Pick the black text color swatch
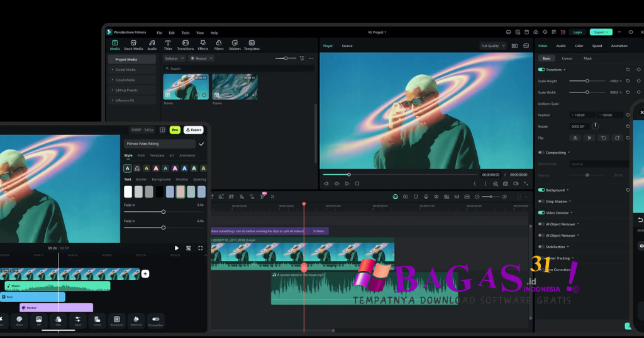Image resolution: width=644 pixels, height=338 pixels. [x=159, y=192]
